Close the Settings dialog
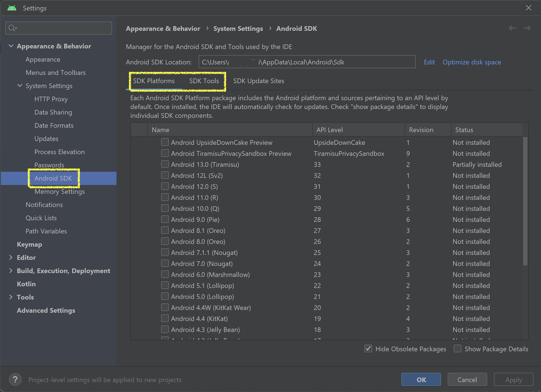 pos(528,8)
